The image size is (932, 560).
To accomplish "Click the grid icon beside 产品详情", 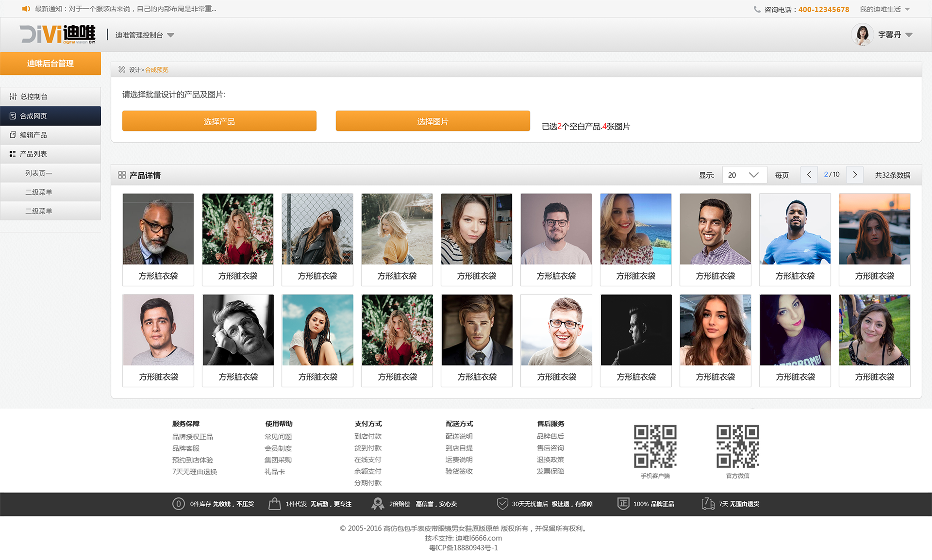I will pos(122,175).
